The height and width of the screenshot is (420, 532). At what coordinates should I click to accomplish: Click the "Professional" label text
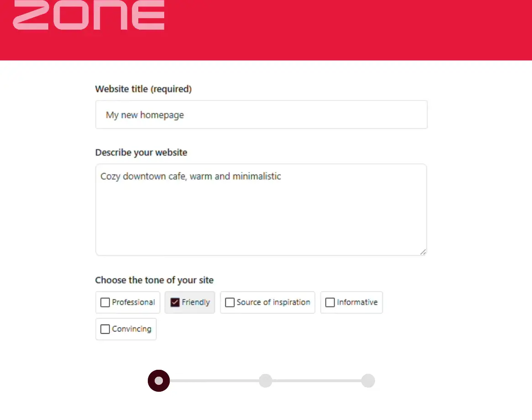tap(133, 302)
